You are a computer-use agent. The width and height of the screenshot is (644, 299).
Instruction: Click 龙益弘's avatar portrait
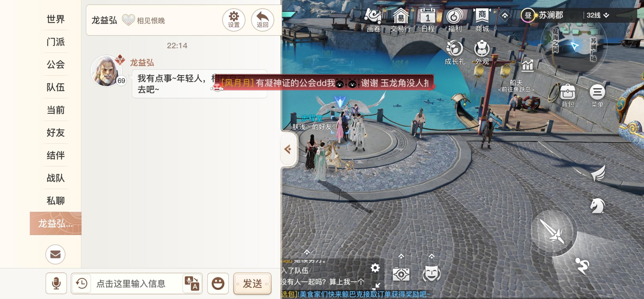coord(107,71)
